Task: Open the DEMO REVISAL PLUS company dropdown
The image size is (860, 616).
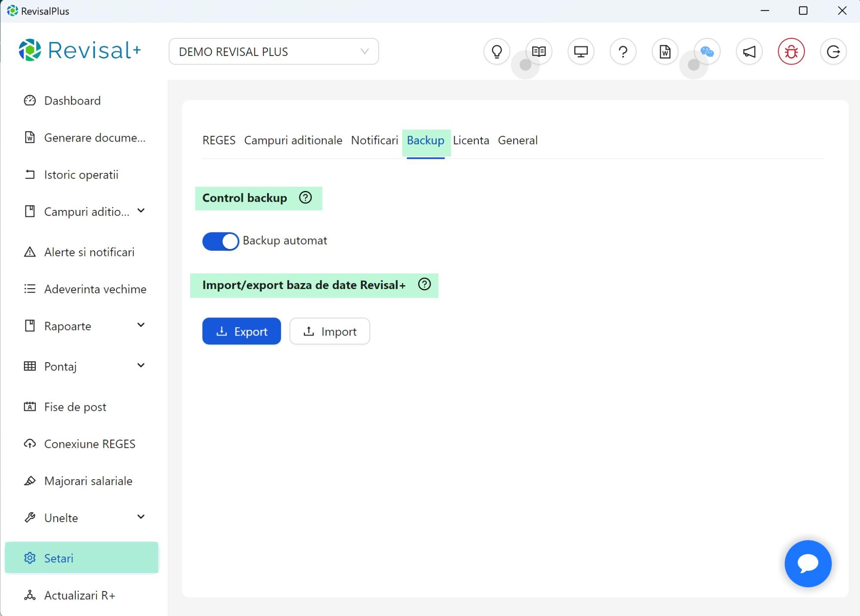Action: tap(274, 52)
